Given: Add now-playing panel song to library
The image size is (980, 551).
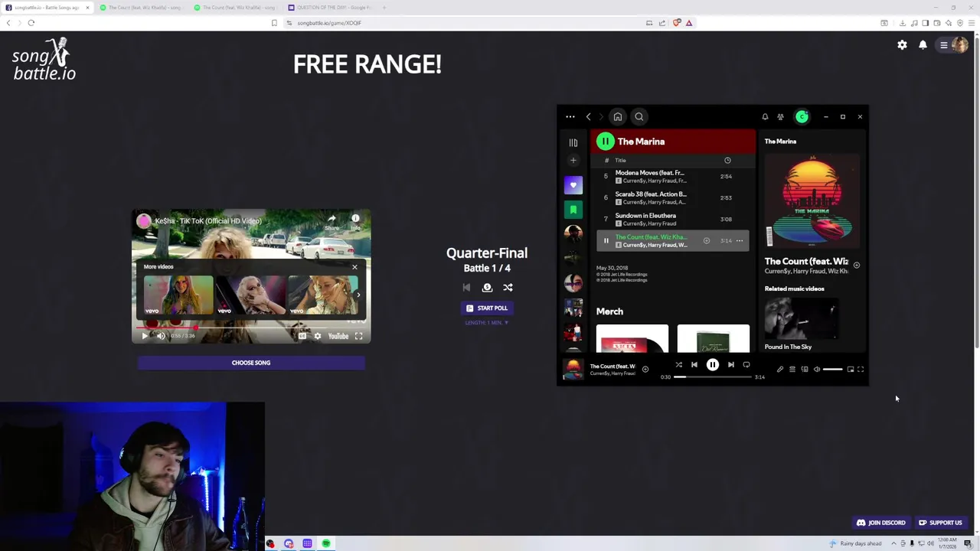Looking at the screenshot, I should click(857, 266).
